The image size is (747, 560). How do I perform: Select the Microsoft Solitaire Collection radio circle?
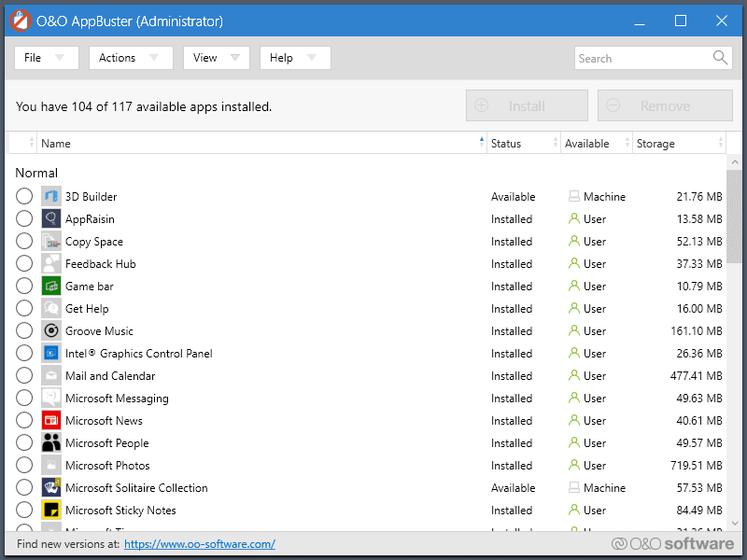coord(24,487)
